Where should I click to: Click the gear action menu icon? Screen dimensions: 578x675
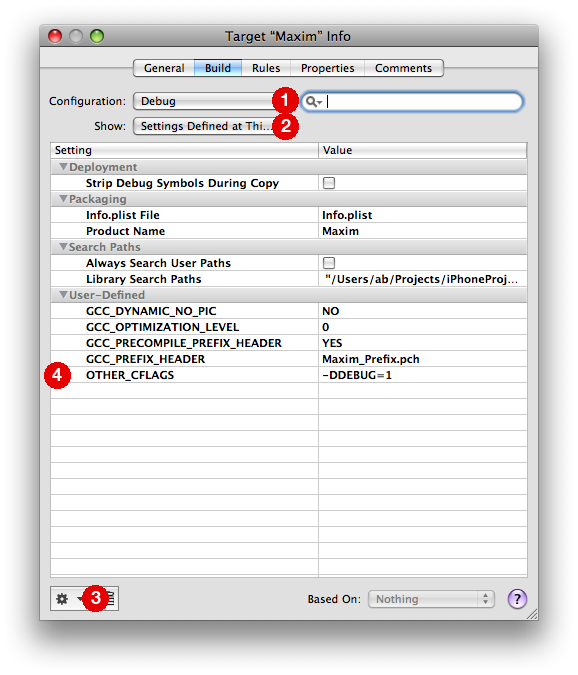click(62, 599)
